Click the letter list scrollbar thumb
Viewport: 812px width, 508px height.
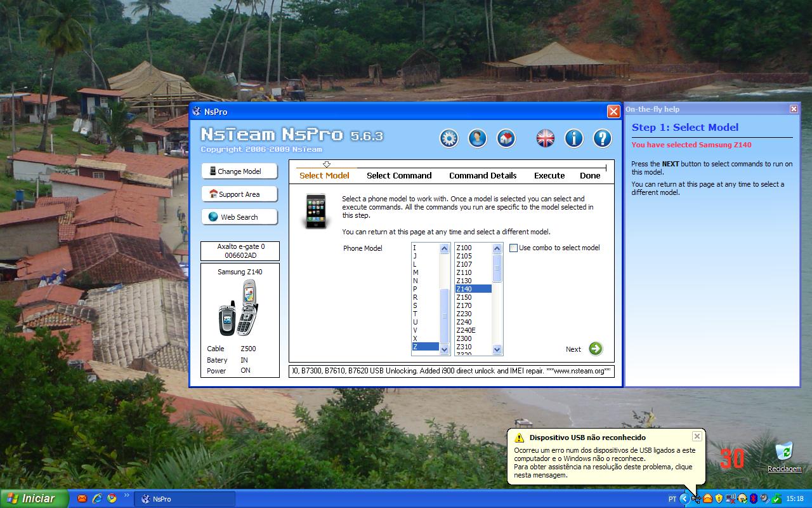[x=444, y=316]
